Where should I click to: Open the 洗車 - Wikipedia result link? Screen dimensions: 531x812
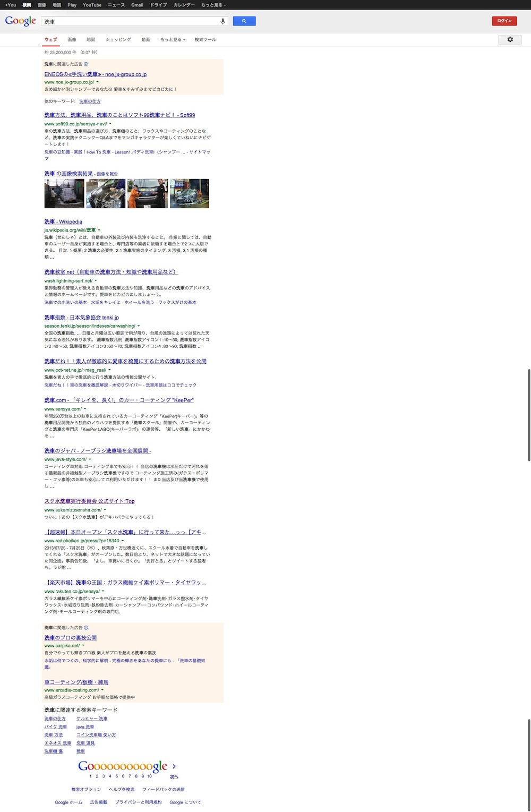(63, 222)
